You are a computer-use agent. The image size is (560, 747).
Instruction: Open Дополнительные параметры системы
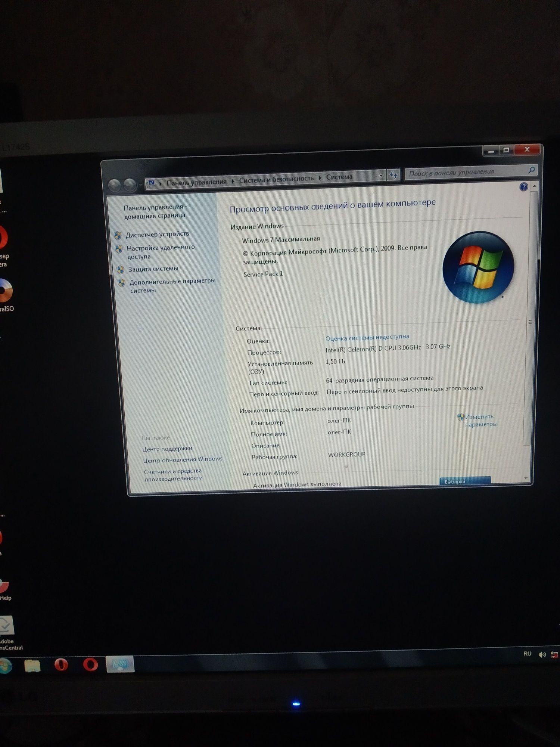coord(172,286)
